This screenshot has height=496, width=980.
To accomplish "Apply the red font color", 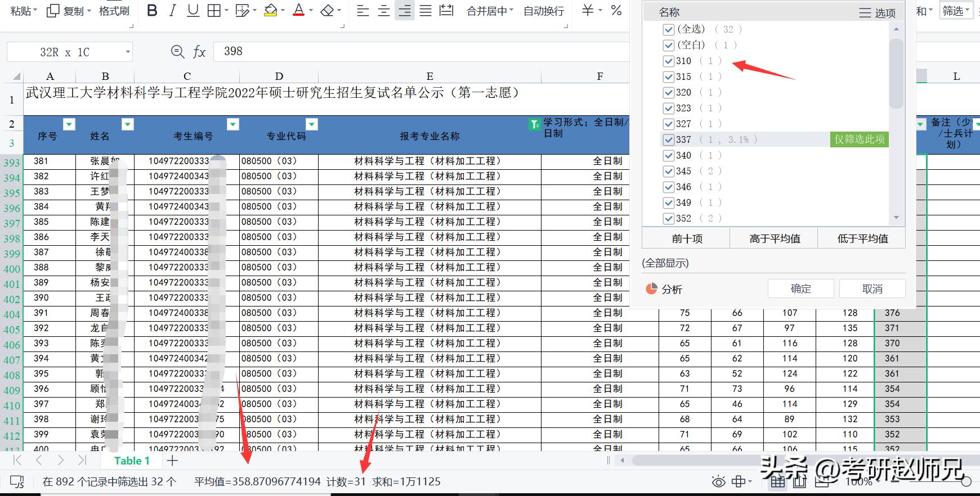I will (298, 11).
